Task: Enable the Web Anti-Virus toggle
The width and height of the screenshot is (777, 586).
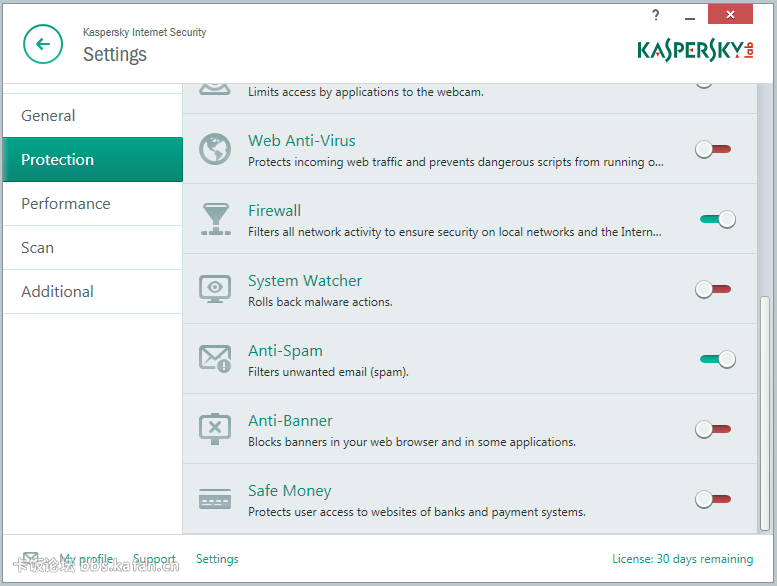Action: (713, 149)
